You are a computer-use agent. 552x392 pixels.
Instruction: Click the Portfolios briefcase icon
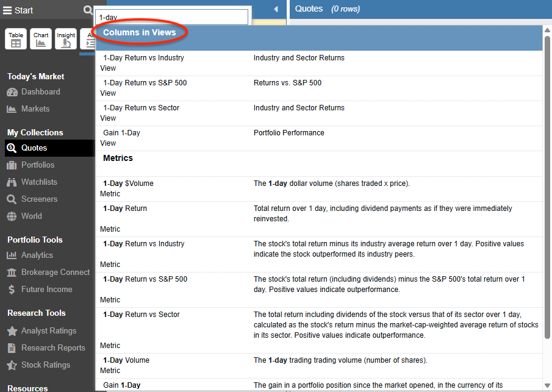pyautogui.click(x=12, y=165)
